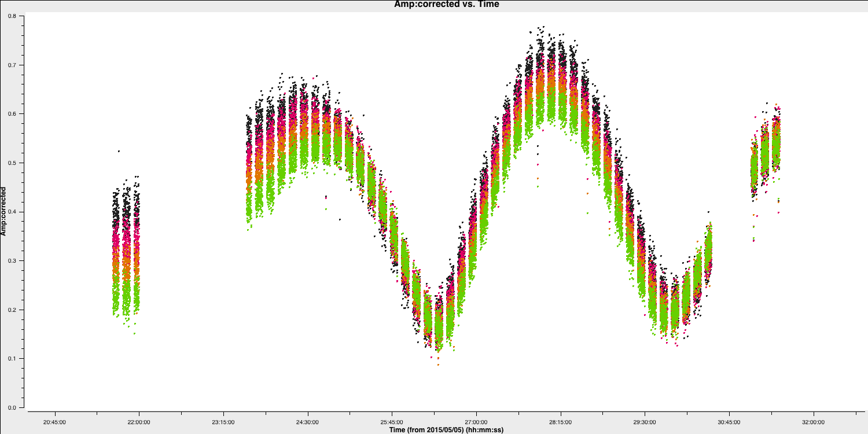Select the 0.1 y-axis tick label

point(12,359)
